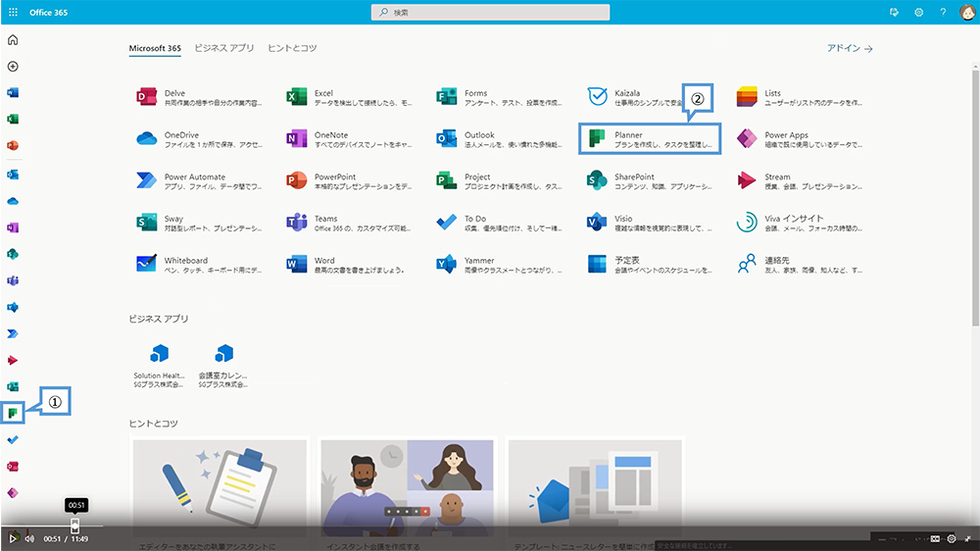Open the Power Apps tile
980x551 pixels.
799,139
